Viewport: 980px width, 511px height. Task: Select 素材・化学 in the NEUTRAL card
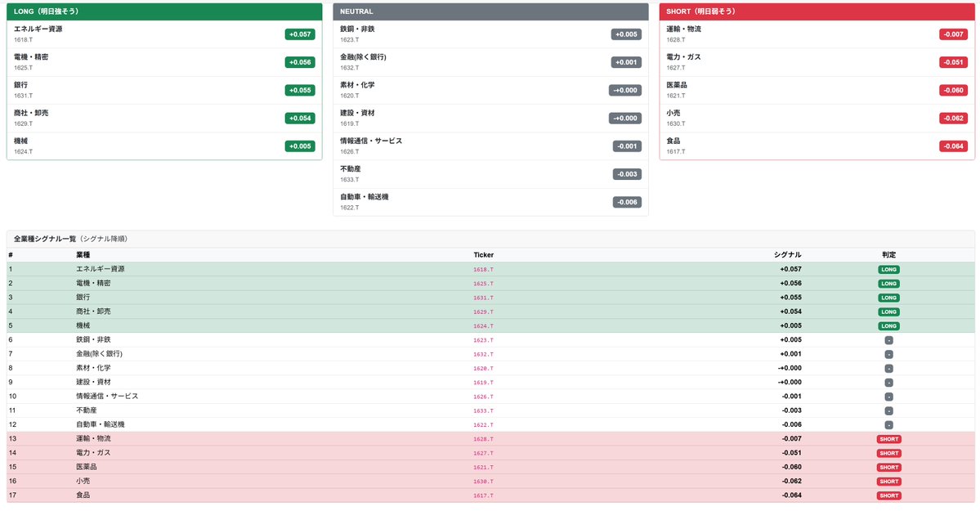[357, 85]
